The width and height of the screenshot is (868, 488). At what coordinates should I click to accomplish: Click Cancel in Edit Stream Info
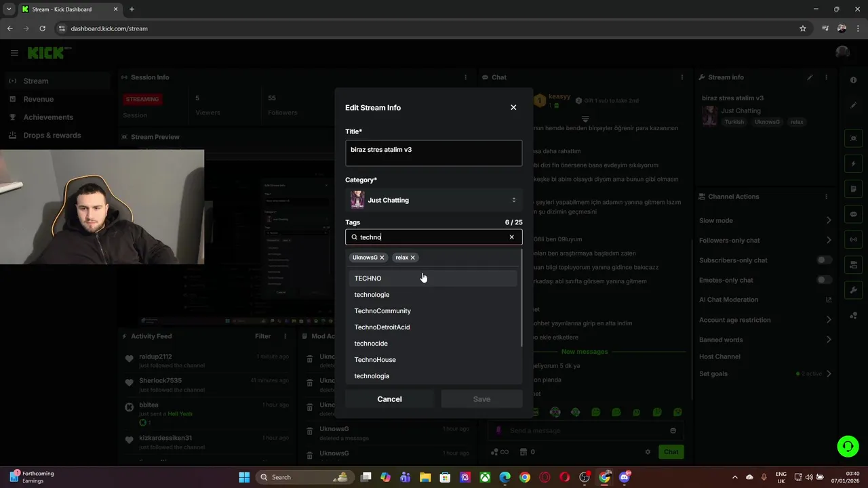(x=389, y=399)
